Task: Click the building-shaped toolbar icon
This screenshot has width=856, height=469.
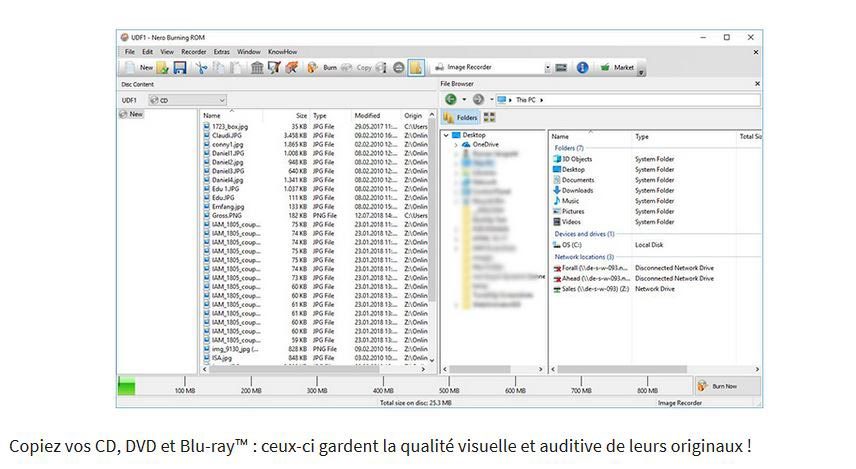Action: [257, 68]
